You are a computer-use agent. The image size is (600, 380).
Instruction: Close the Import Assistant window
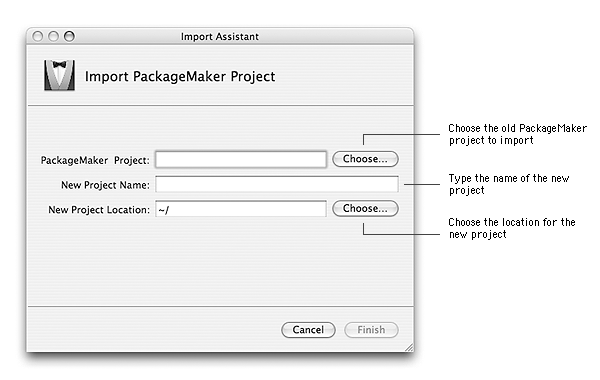(x=38, y=36)
